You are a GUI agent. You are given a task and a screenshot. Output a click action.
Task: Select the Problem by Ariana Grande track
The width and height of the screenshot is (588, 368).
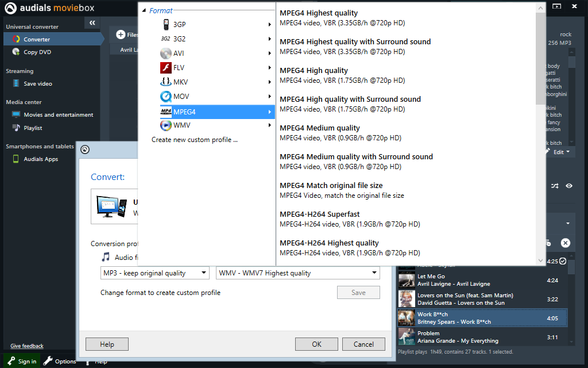(482, 337)
